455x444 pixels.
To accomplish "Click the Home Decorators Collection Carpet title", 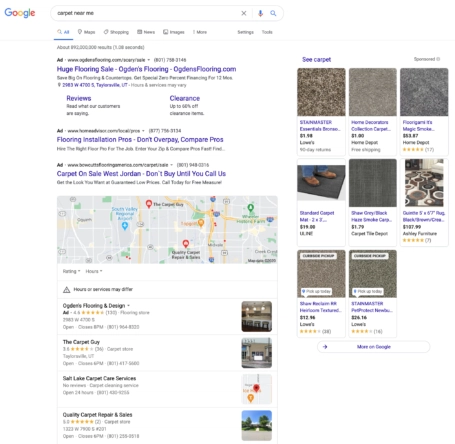I will [371, 126].
